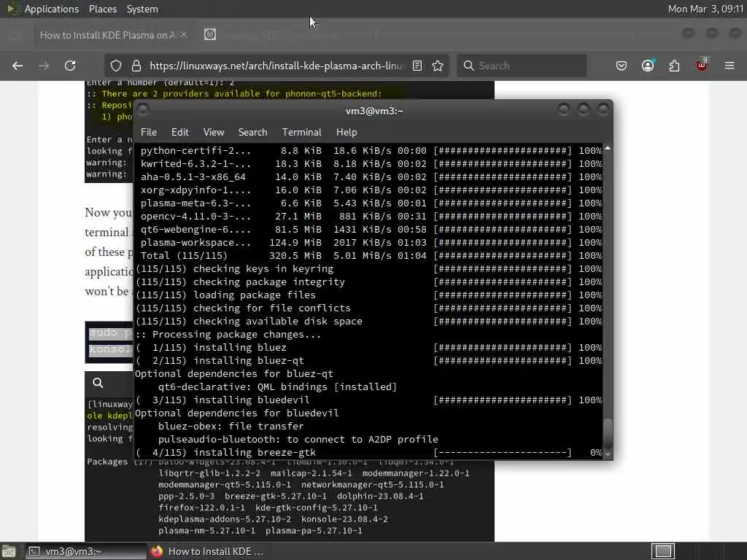
Task: Open the tracking protection shield icon
Action: 116,66
